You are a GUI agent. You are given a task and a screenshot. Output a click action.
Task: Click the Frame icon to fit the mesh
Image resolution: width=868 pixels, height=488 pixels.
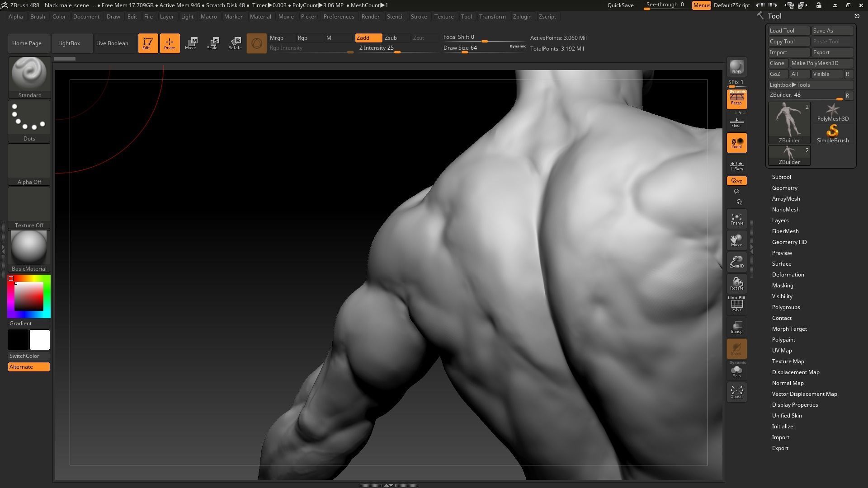coord(736,219)
